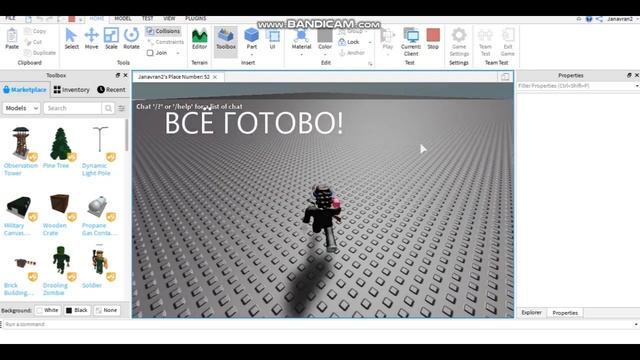Select Janavran2's Place Number 52 tab
Viewport: 640px width, 360px height.
[173, 77]
